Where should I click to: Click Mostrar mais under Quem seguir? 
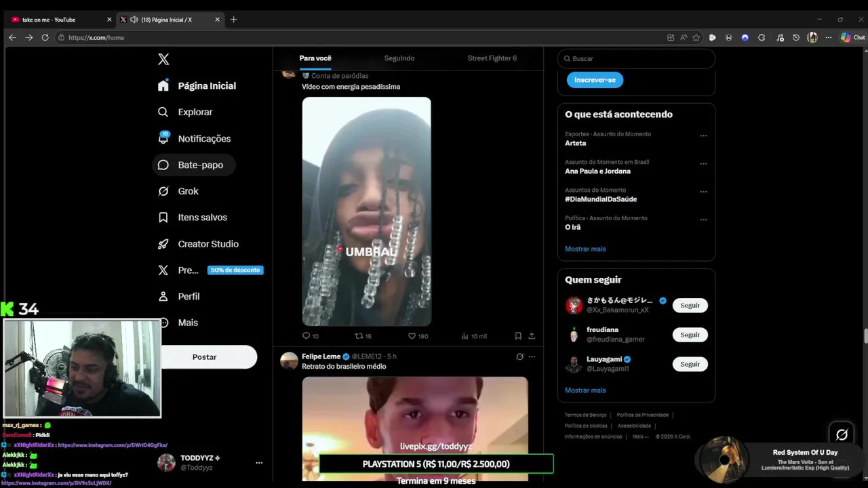[585, 390]
